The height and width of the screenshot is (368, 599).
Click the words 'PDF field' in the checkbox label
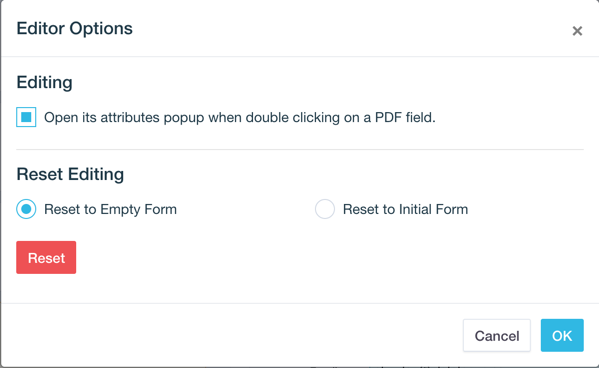(405, 117)
